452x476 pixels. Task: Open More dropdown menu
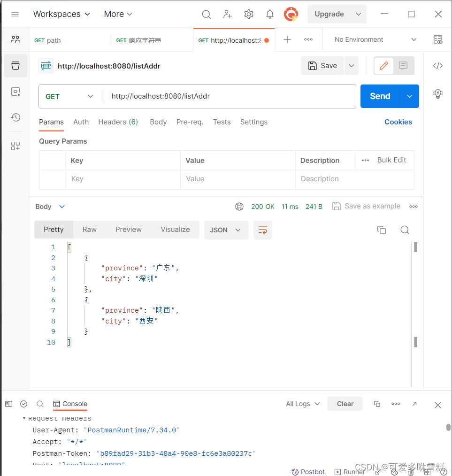tap(118, 14)
